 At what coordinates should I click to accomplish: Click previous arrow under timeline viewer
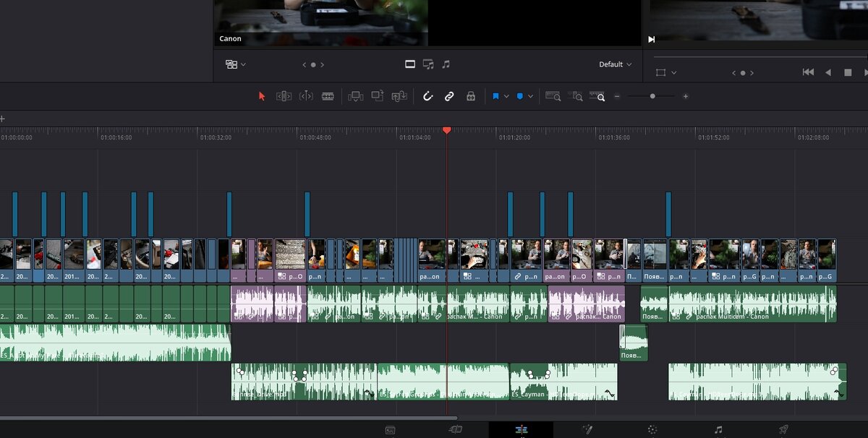(734, 72)
